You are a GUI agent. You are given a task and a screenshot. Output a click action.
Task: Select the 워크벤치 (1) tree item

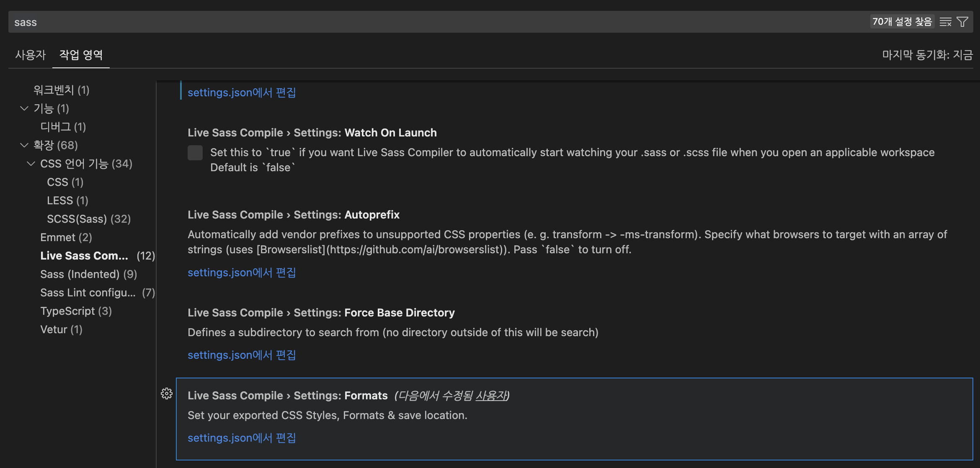61,90
